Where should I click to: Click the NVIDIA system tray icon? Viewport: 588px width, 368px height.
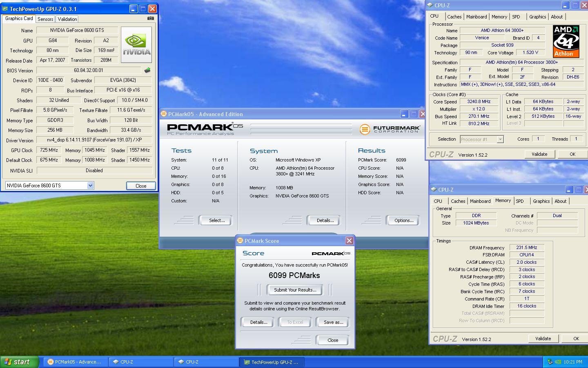click(558, 362)
